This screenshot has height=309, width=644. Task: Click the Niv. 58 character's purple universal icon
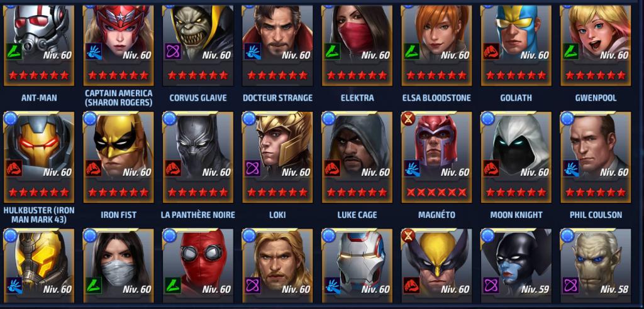[570, 285]
